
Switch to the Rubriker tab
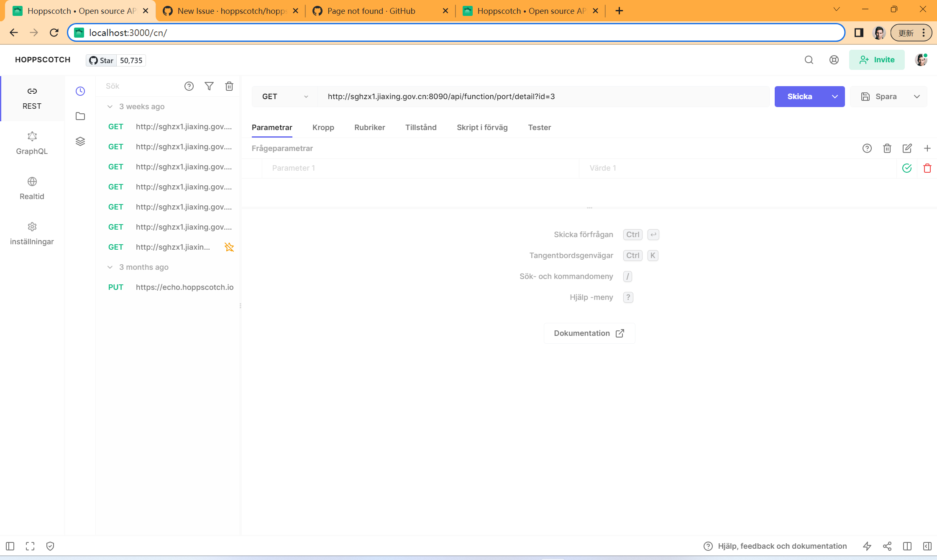coord(369,128)
